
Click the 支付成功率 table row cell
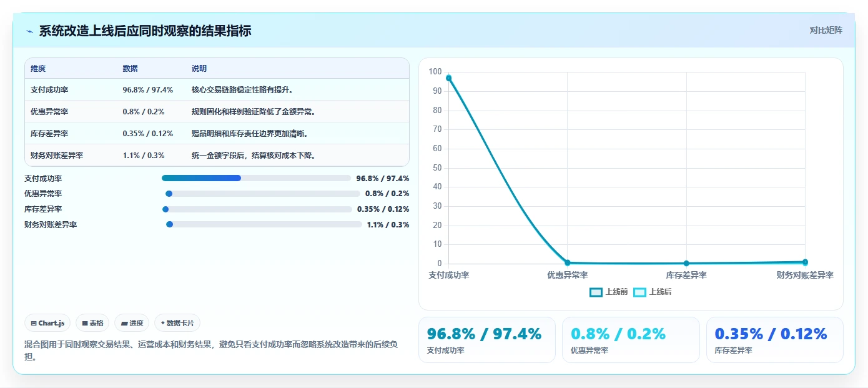49,90
